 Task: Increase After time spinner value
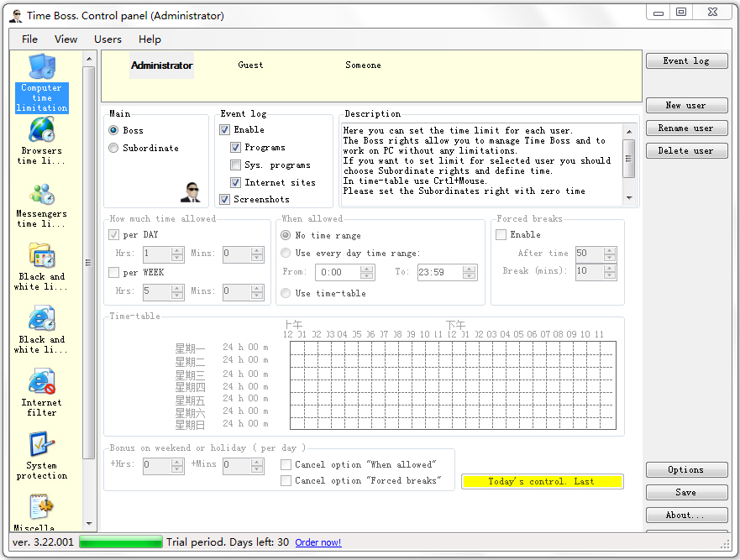610,250
